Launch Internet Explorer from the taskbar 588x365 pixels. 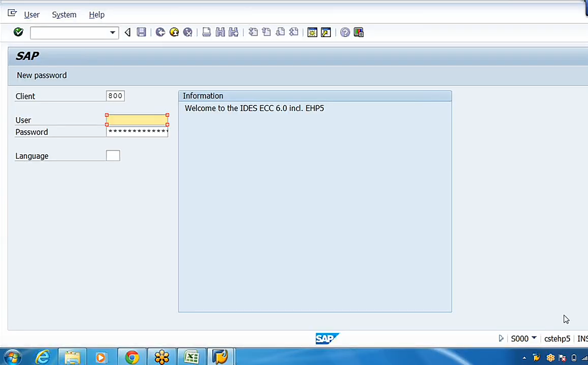click(43, 357)
